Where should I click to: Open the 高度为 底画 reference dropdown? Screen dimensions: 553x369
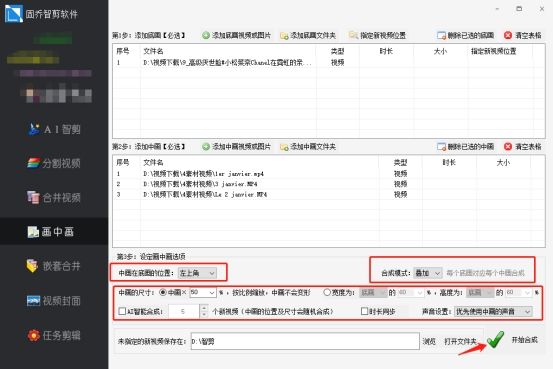coord(480,292)
